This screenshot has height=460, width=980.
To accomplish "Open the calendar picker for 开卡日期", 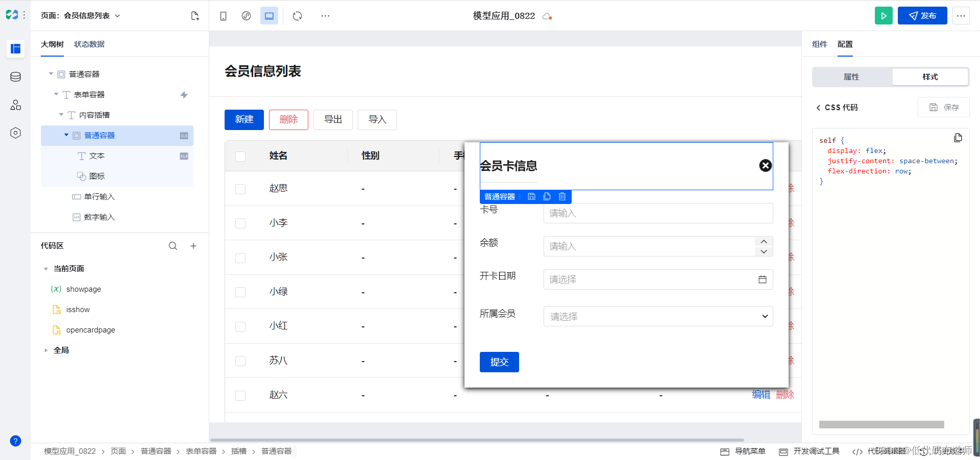I will 763,279.
